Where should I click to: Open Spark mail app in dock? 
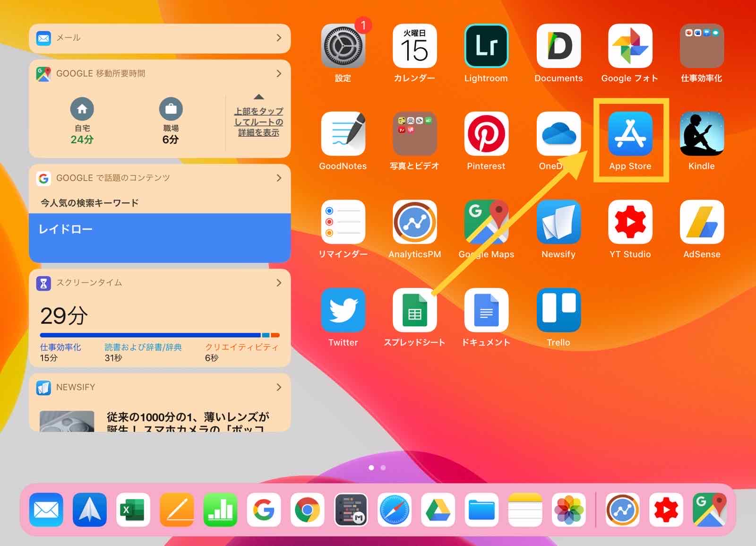click(90, 510)
